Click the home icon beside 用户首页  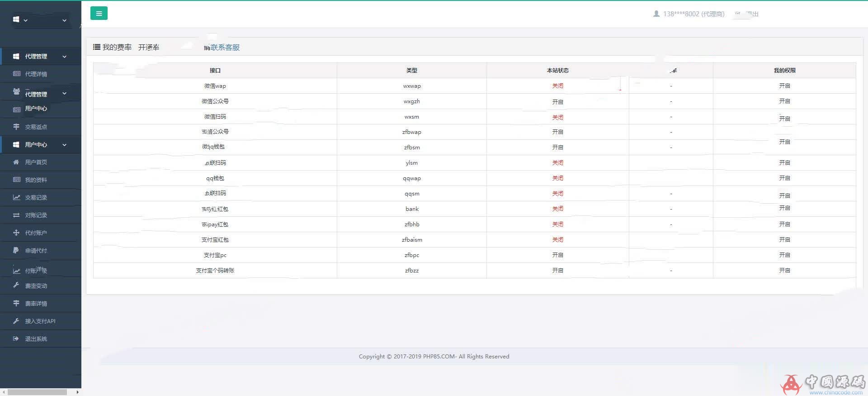(x=16, y=162)
